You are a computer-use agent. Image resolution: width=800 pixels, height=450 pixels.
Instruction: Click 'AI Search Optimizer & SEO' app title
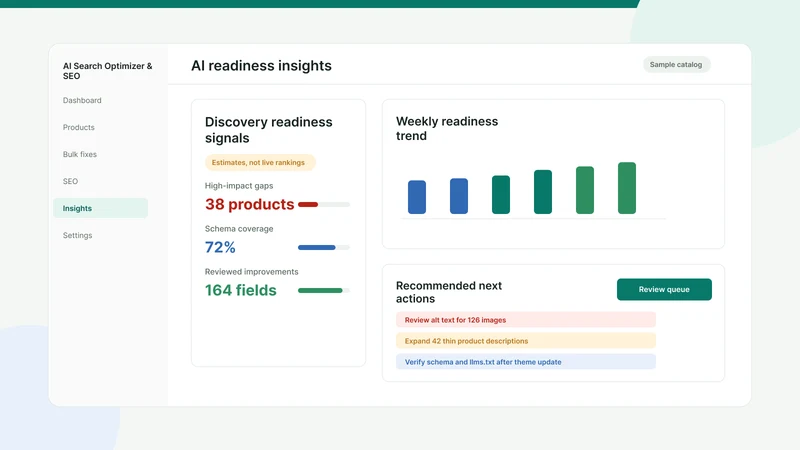(x=108, y=71)
